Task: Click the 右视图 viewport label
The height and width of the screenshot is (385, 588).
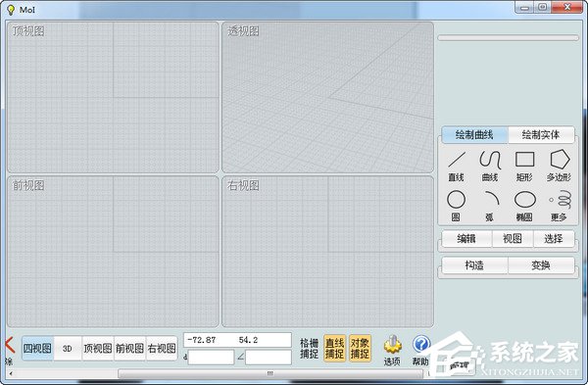Action: pos(243,185)
